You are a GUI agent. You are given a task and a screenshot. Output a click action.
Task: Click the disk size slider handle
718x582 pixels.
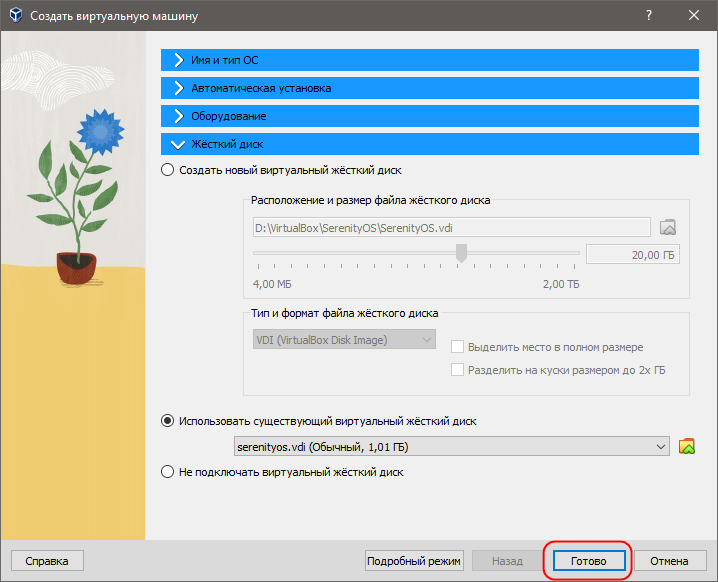(461, 253)
